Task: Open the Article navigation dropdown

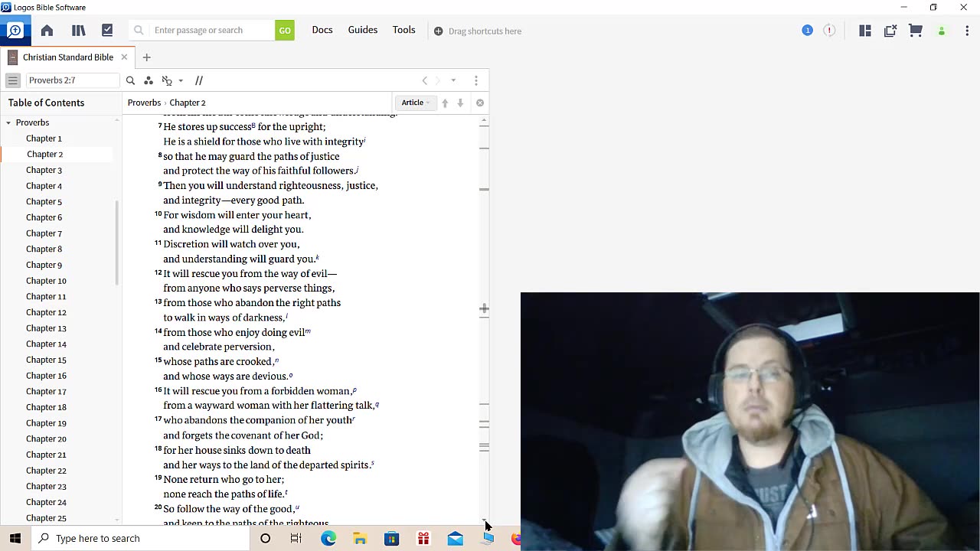Action: pyautogui.click(x=416, y=103)
